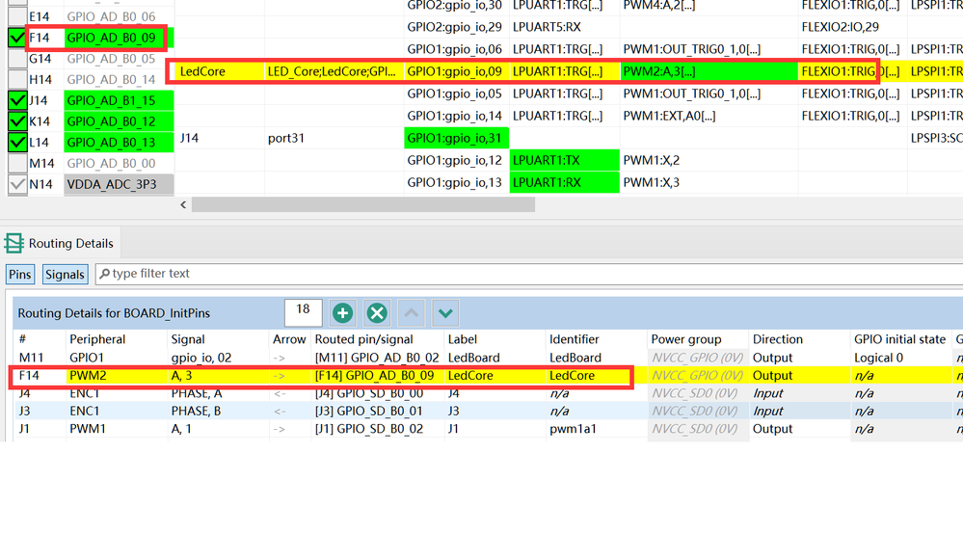
Task: Click the [J3] GPIO_SD_B0_01 routed pin cell
Action: (x=369, y=411)
